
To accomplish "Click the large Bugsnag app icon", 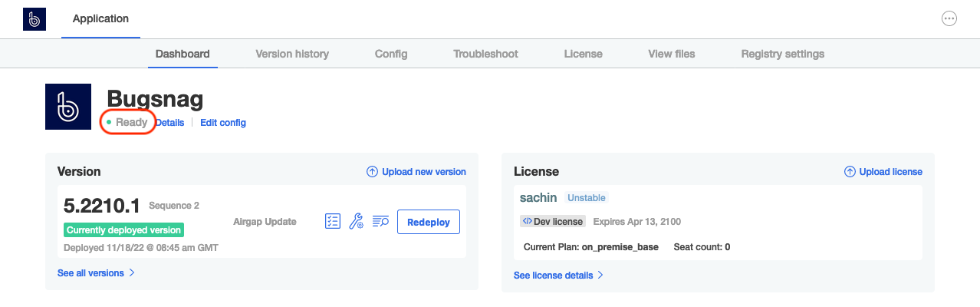I will (x=68, y=107).
